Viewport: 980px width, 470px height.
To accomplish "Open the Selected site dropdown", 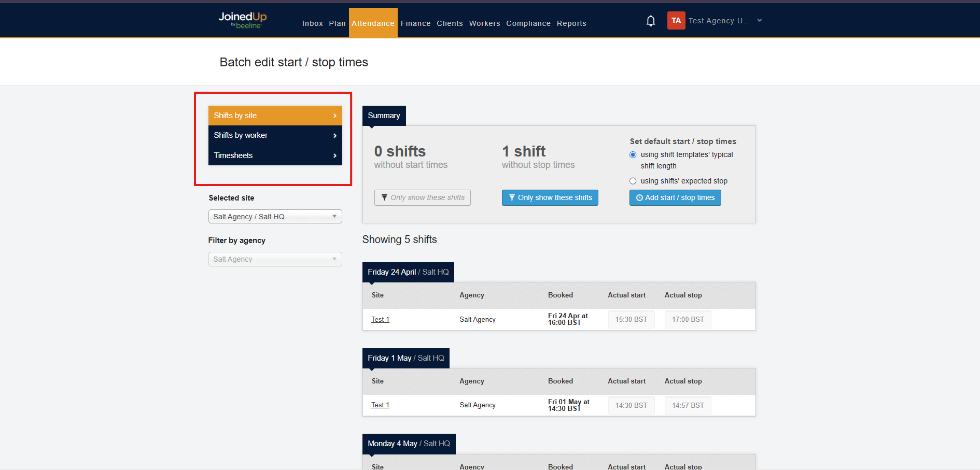I will [x=275, y=217].
